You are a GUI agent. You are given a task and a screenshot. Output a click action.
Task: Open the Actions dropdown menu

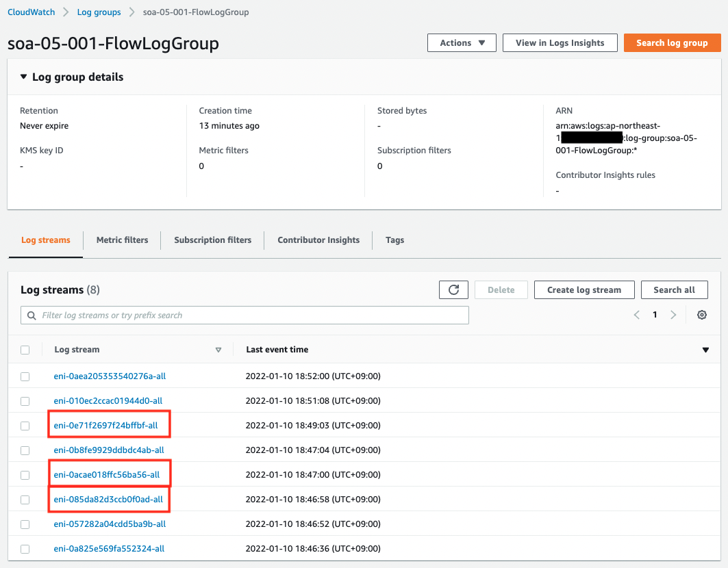(x=462, y=43)
